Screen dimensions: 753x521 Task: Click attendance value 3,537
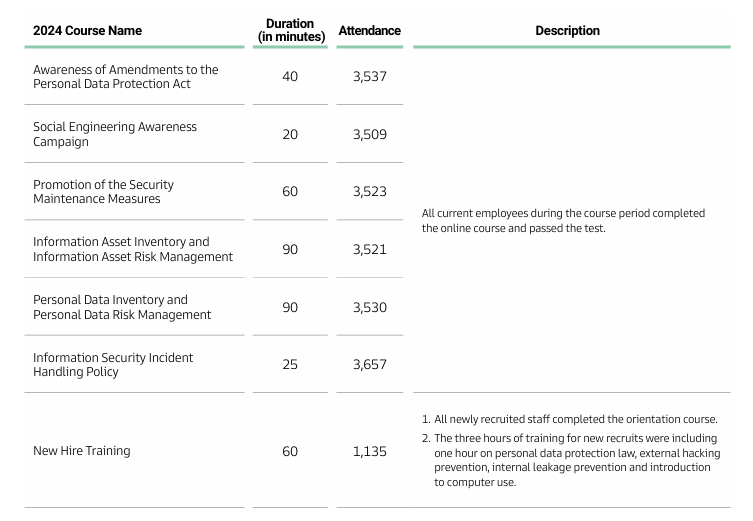click(369, 77)
